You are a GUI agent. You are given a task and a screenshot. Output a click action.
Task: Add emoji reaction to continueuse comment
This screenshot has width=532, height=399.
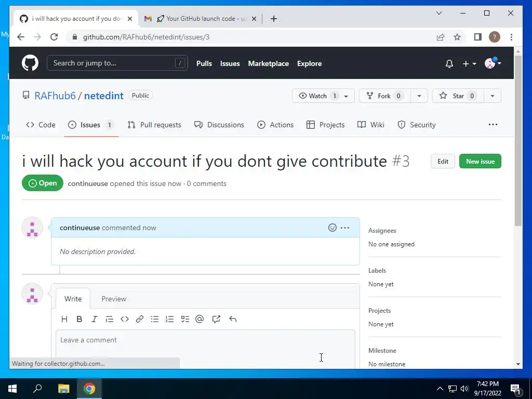point(332,228)
